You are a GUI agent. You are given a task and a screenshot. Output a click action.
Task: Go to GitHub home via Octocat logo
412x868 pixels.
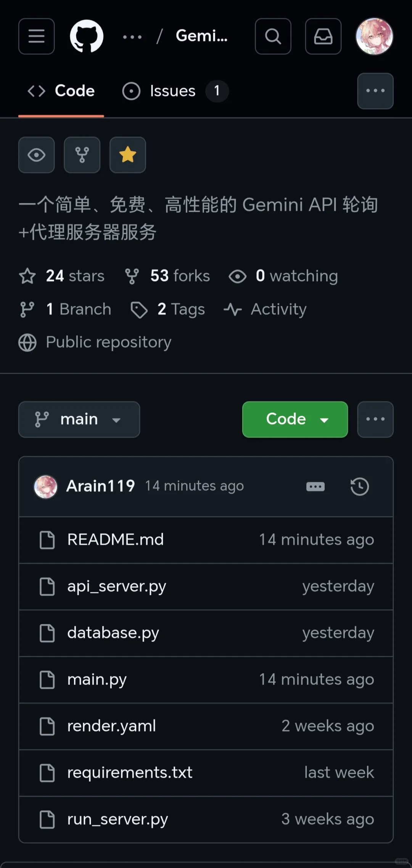pyautogui.click(x=87, y=36)
